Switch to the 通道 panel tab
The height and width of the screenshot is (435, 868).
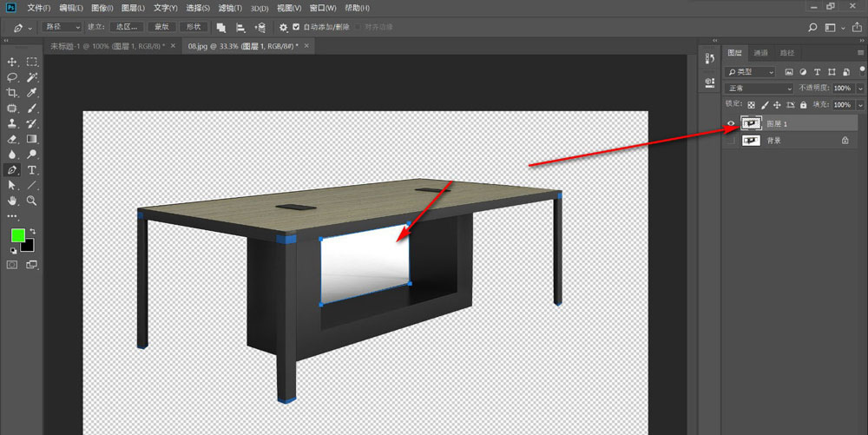(x=760, y=53)
